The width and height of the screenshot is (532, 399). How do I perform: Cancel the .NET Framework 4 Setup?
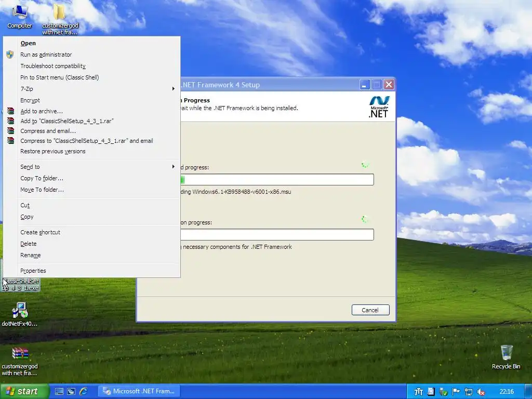click(370, 310)
